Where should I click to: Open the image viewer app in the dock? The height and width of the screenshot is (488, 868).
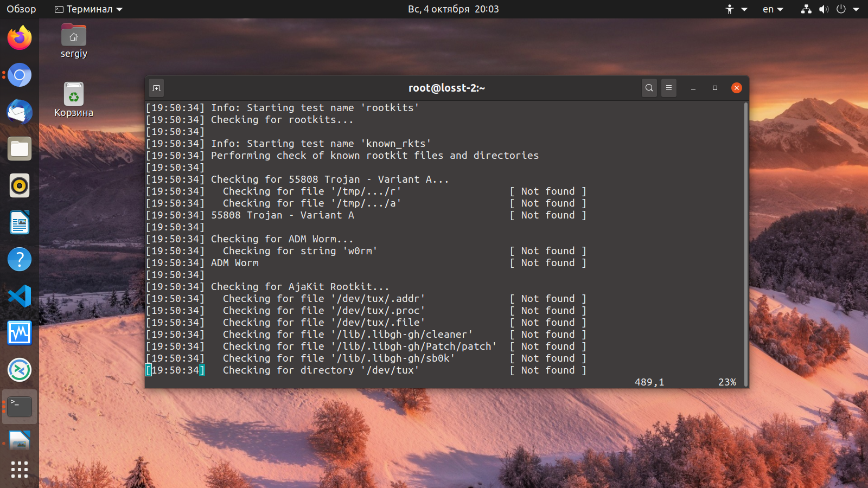(x=20, y=441)
